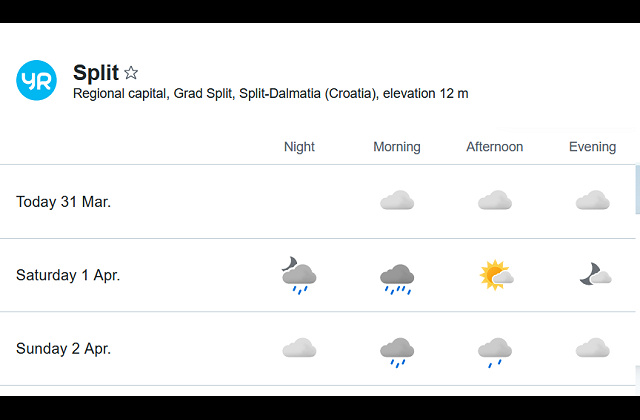Viewport: 640px width, 420px height.
Task: Click Saturday afternoon partly sunny icon
Action: click(x=495, y=275)
